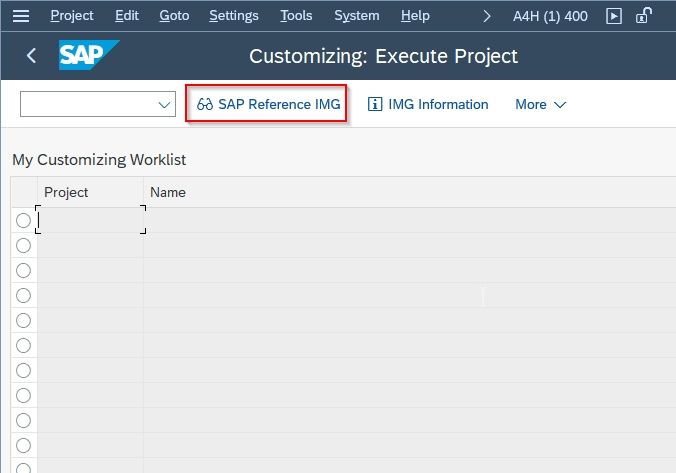Click the IMG Information button
676x473 pixels.
coord(428,104)
